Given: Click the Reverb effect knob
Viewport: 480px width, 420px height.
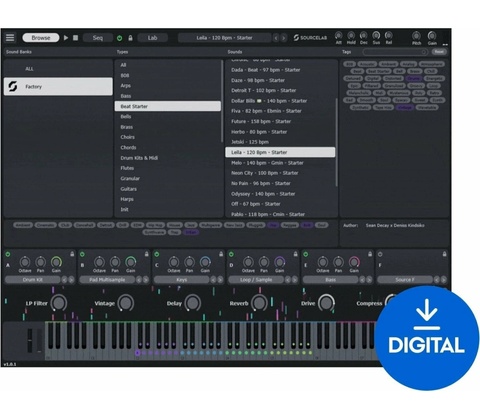Looking at the screenshot, I should point(259,303).
